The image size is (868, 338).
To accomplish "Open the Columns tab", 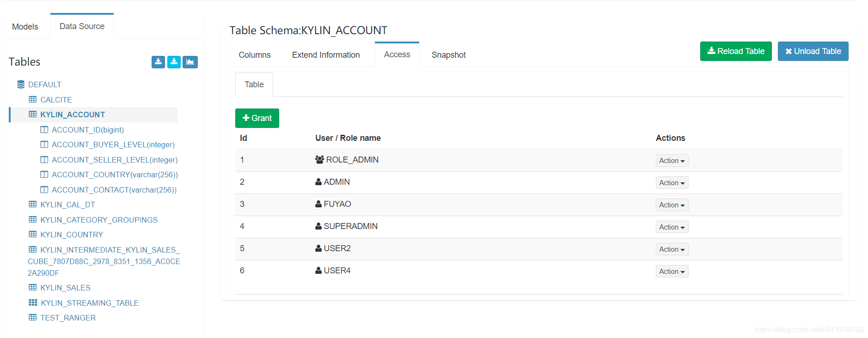I will [255, 55].
